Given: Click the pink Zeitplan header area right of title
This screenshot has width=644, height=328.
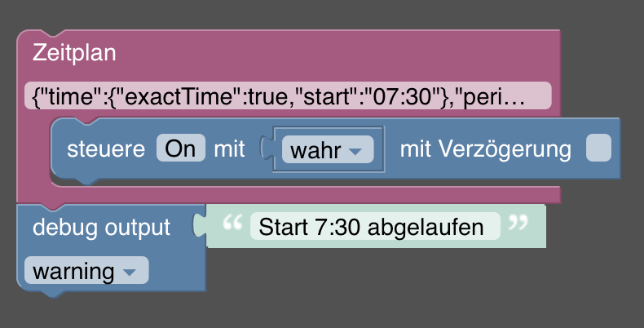Looking at the screenshot, I should click(x=326, y=53).
